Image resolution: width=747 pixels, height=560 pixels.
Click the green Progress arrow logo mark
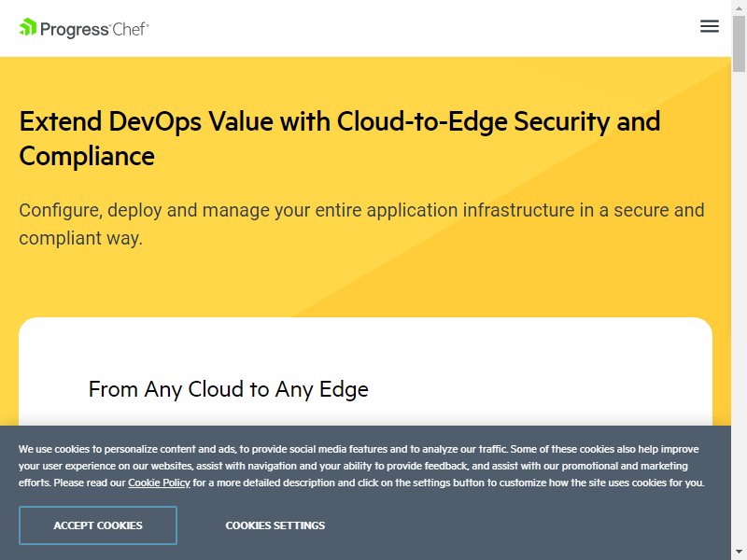coord(28,27)
